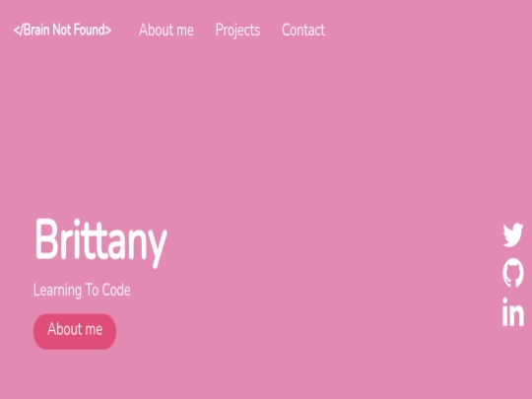This screenshot has width=532, height=399.
Task: Go to About me in navigation bar
Action: tap(166, 31)
